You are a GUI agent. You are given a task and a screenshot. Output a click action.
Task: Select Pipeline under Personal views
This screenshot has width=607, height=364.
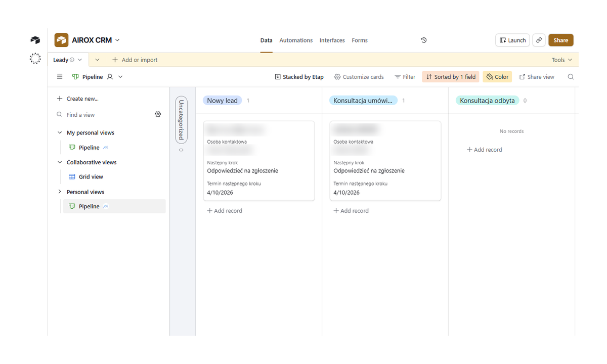(x=114, y=206)
